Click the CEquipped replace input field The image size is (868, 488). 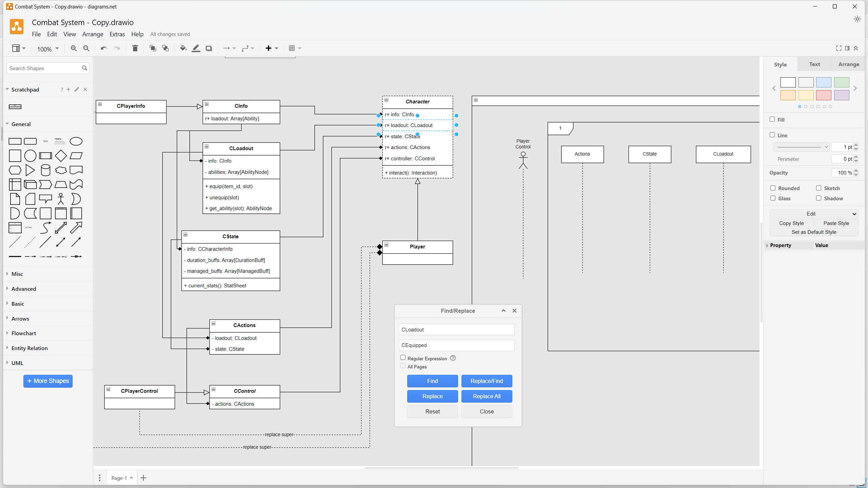coord(456,345)
